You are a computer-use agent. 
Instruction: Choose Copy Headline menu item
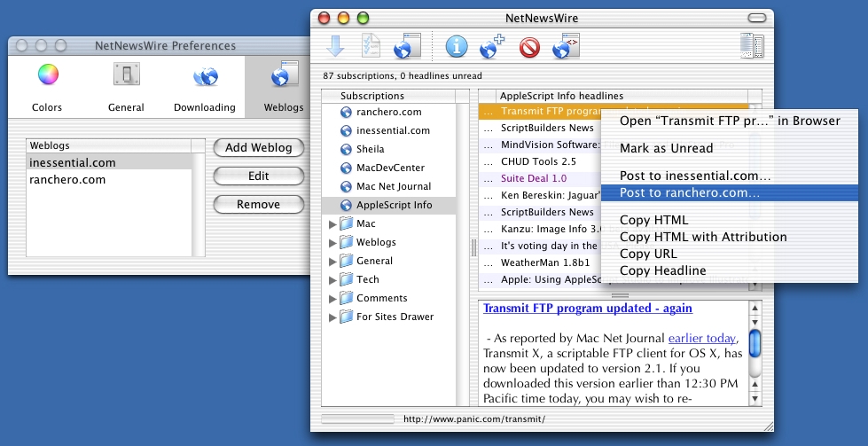pos(730,270)
